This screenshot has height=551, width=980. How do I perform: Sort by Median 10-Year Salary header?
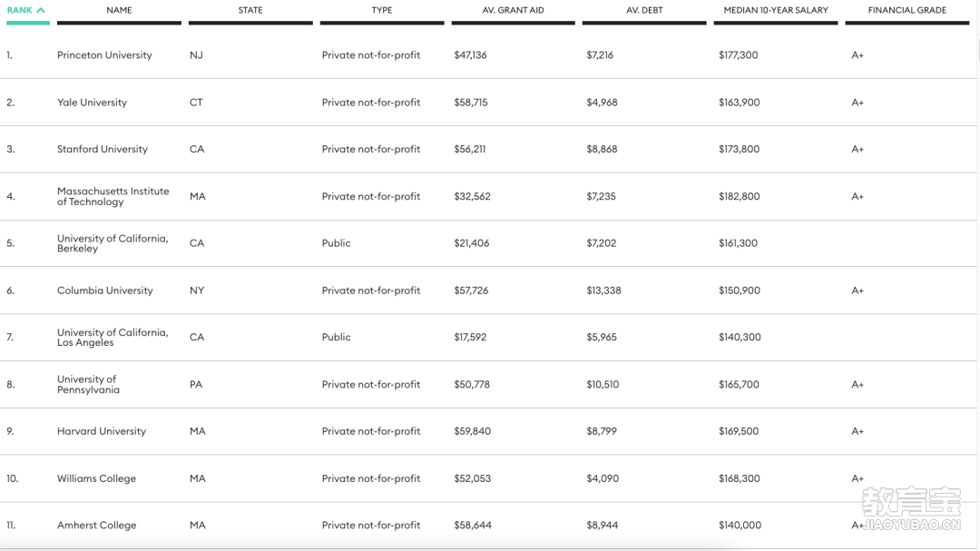tap(776, 10)
